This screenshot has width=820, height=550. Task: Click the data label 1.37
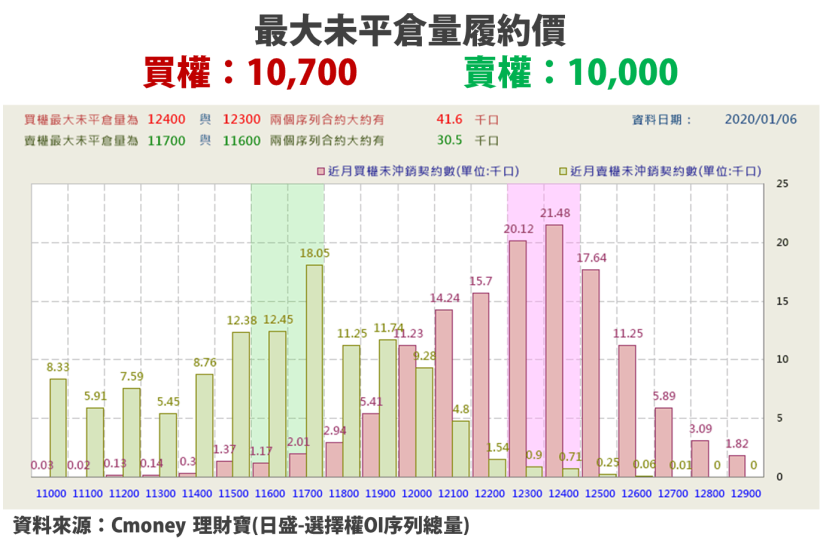point(224,449)
